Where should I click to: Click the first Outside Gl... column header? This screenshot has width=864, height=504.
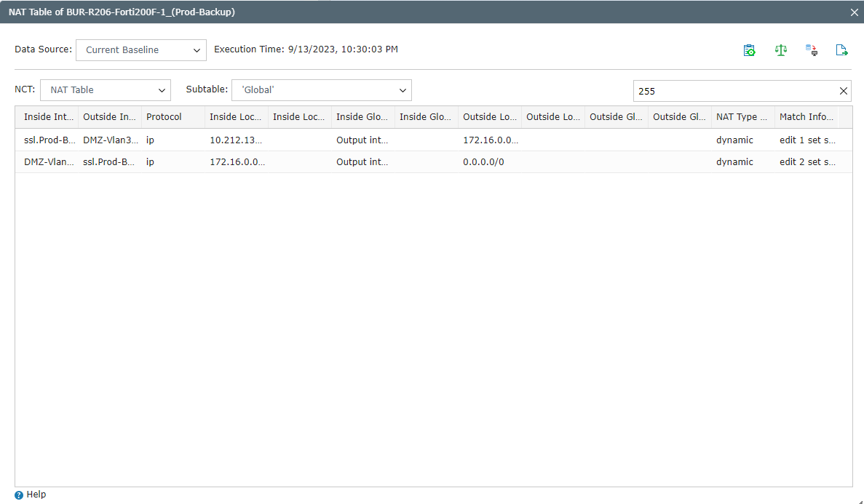[x=617, y=117]
